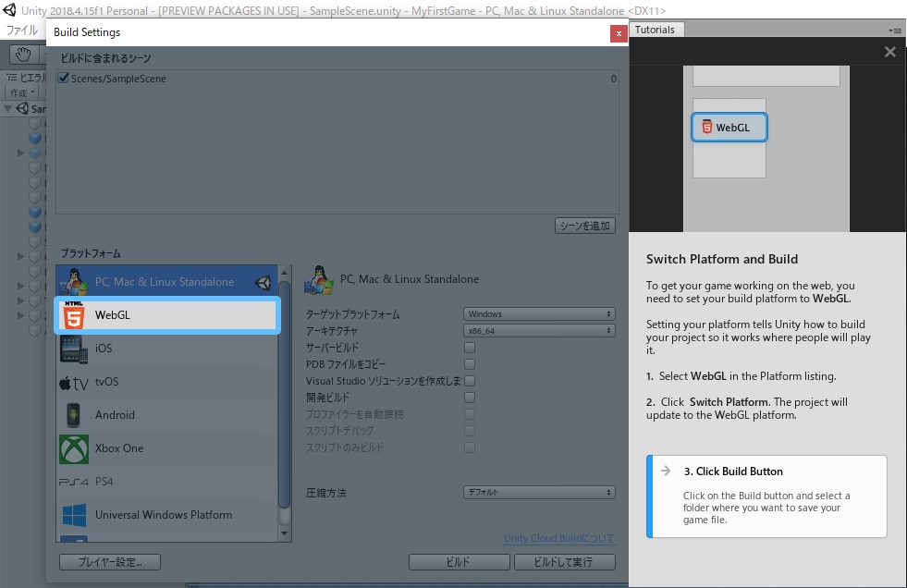The width and height of the screenshot is (907, 588).
Task: Enable the サーバービルド checkbox
Action: pyautogui.click(x=470, y=348)
